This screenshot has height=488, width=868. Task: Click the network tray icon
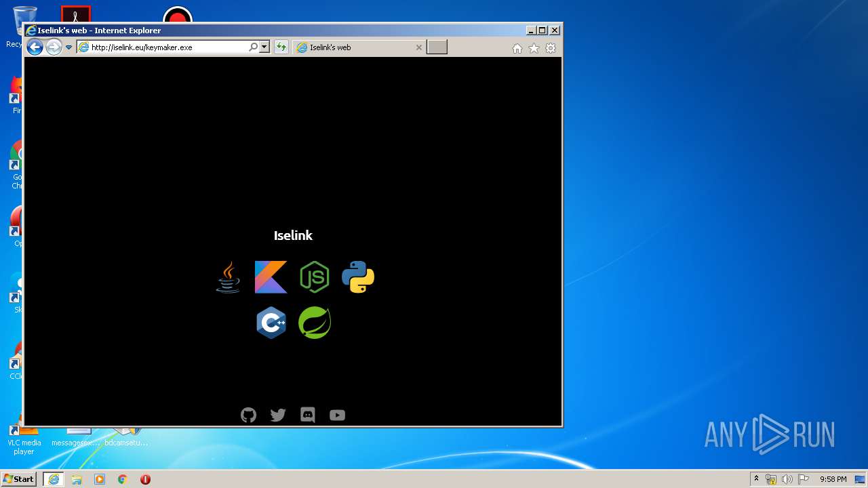(771, 479)
